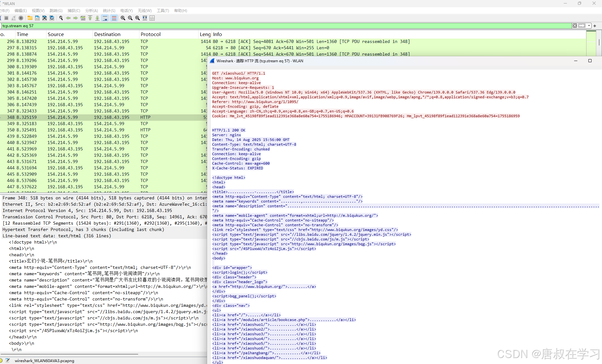
Task: Select packet 296 in the list
Action: point(293,41)
